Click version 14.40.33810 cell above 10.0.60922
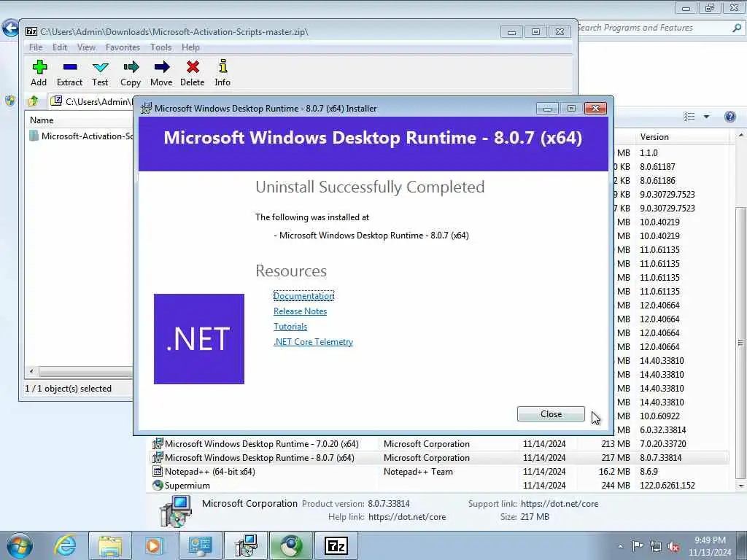The width and height of the screenshot is (747, 560). pos(662,402)
